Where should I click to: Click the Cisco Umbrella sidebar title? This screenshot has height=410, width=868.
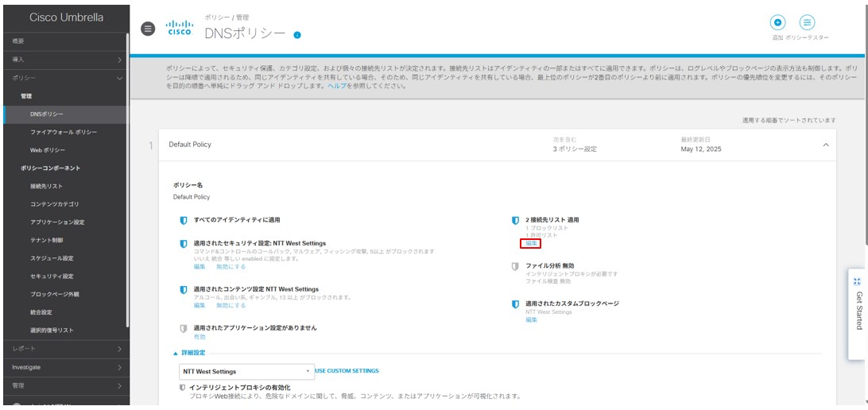pos(67,17)
